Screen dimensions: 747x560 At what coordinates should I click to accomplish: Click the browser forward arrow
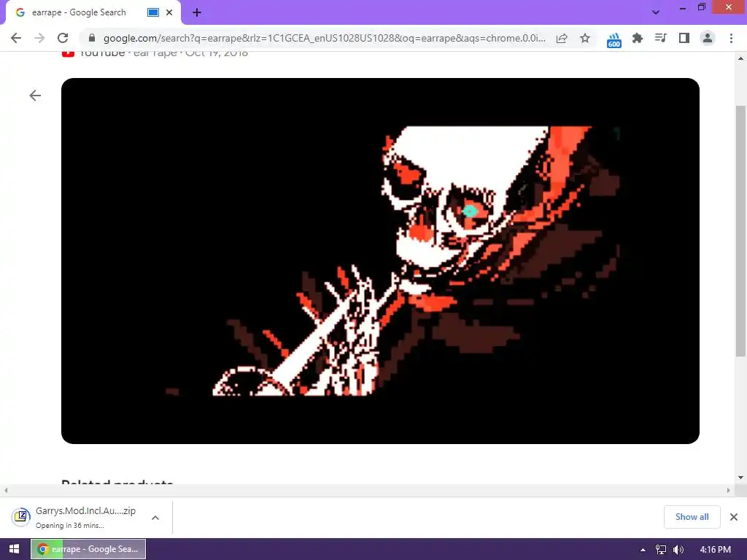[x=39, y=38]
